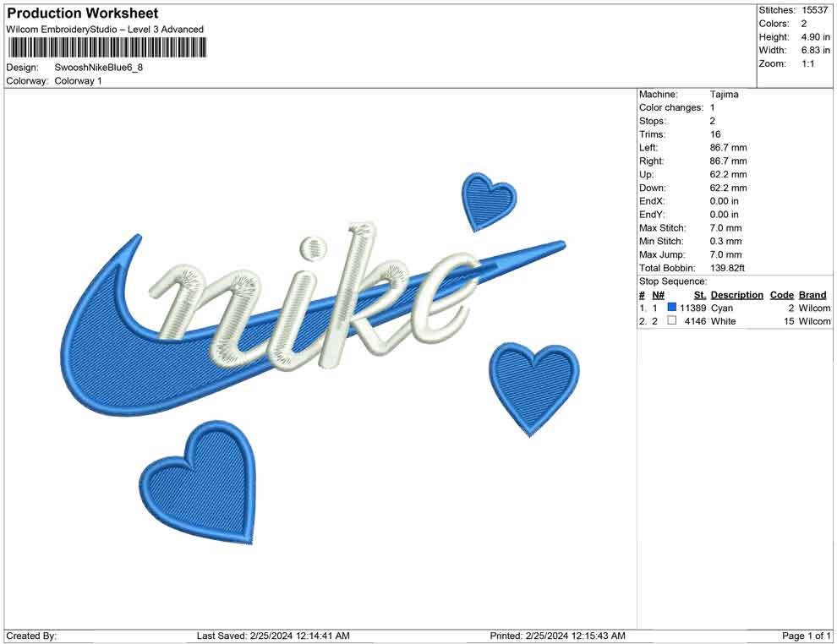837x644 pixels.
Task: Click the 'Cyan' description in row 1
Action: coord(722,308)
